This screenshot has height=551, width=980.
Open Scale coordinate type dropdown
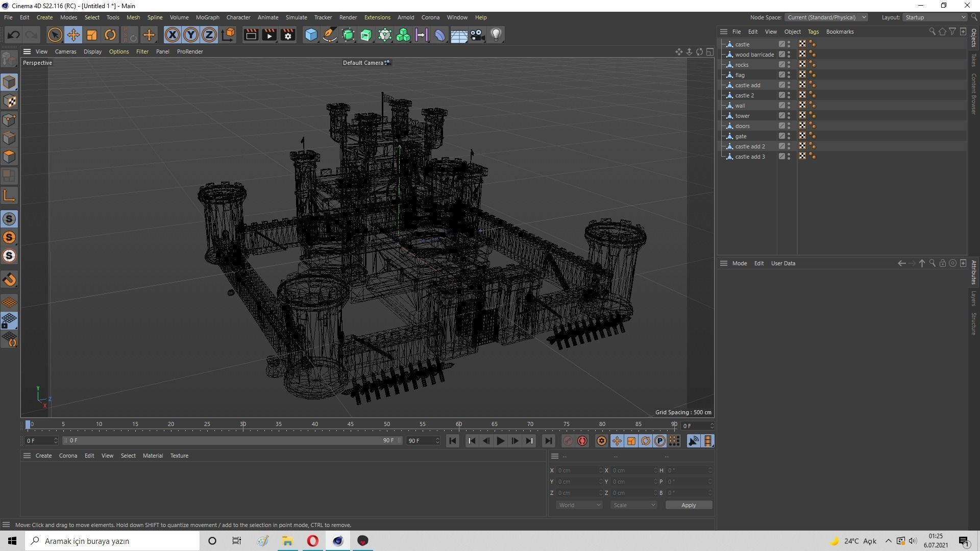click(x=633, y=505)
